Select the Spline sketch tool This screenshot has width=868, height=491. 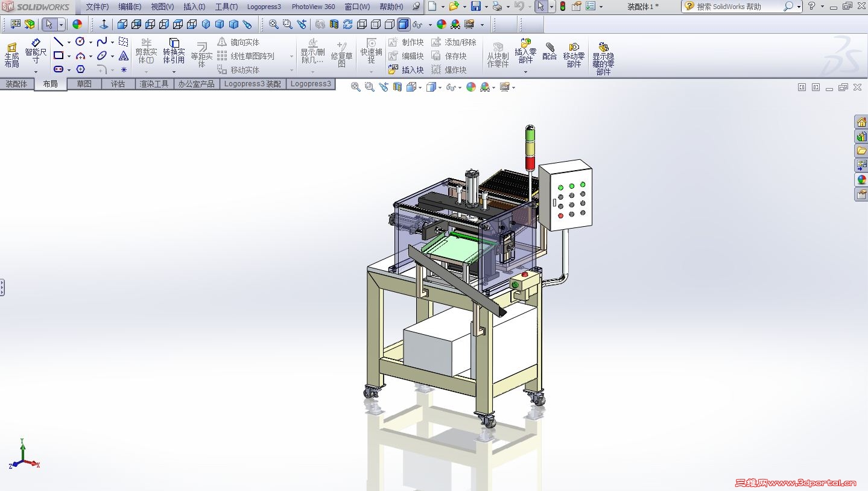pos(102,42)
